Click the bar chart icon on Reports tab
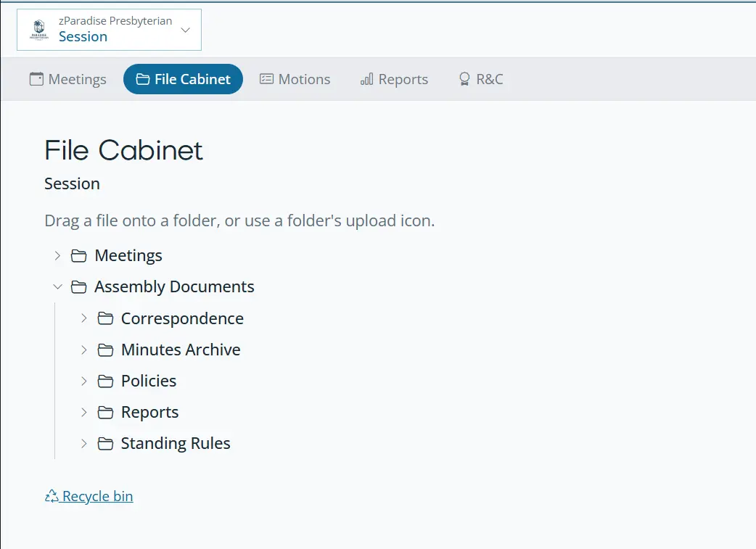This screenshot has width=756, height=549. (x=367, y=79)
